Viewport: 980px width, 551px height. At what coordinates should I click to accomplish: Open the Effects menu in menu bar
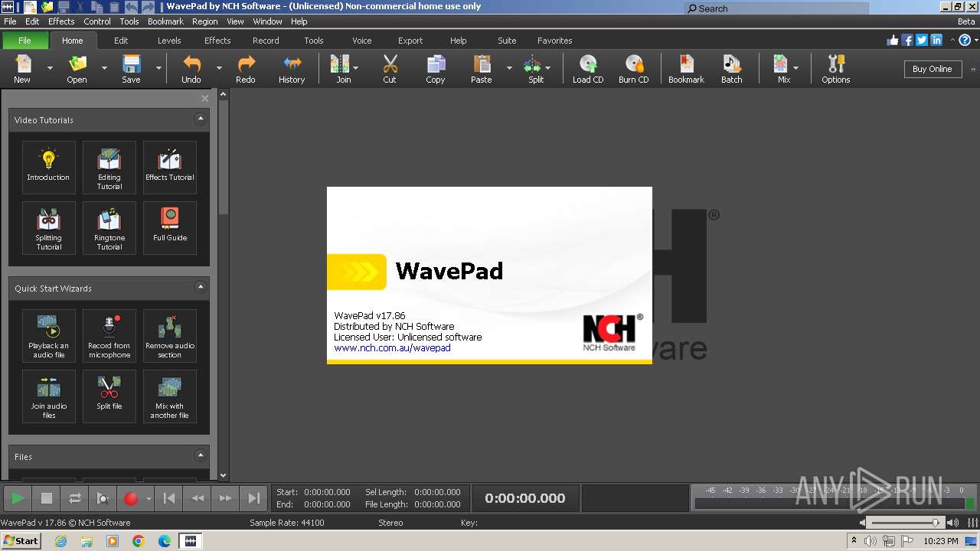(61, 21)
